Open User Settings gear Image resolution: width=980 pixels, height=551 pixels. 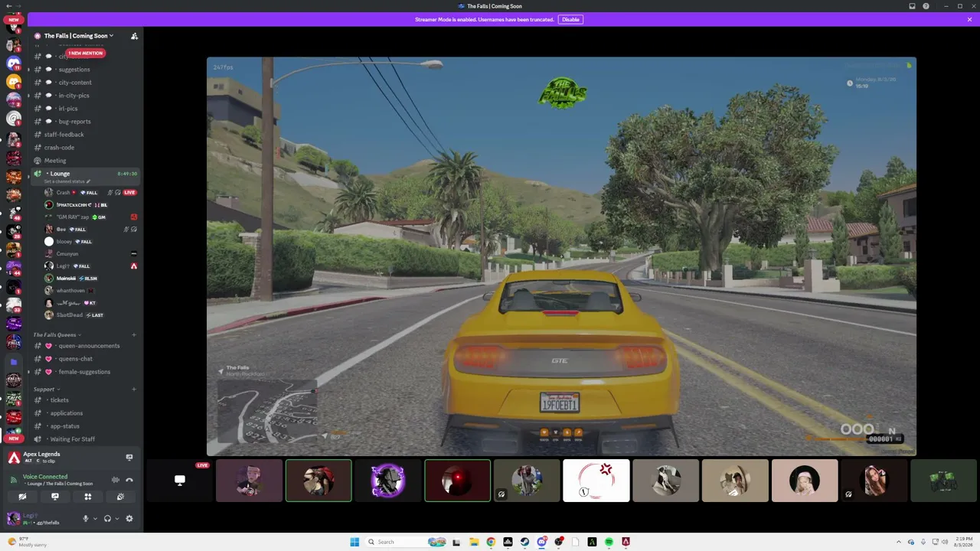click(129, 519)
